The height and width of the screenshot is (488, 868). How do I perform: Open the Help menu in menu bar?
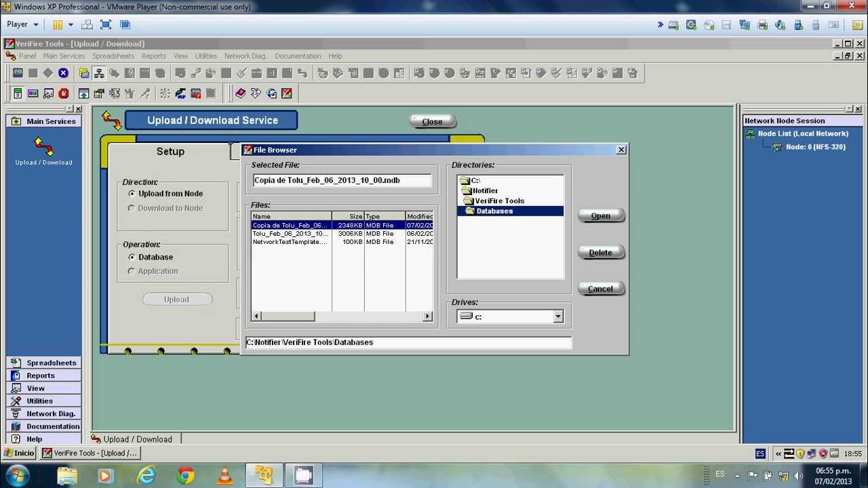point(335,56)
